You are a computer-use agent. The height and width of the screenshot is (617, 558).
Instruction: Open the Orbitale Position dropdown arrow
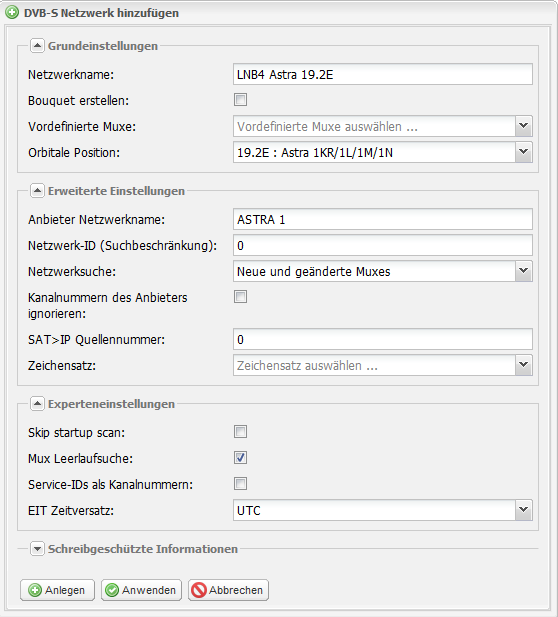coord(523,152)
